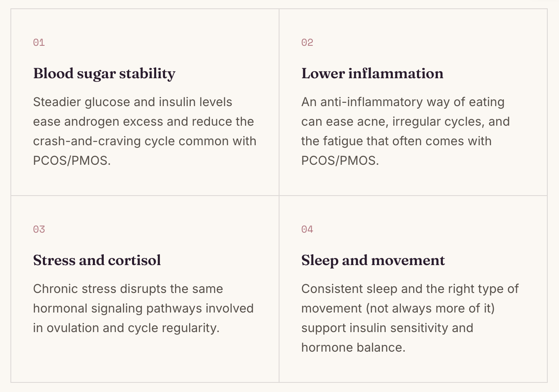This screenshot has width=559, height=392.
Task: Click 'PCOS/PMOS.' in the blood sugar card
Action: 72,161
